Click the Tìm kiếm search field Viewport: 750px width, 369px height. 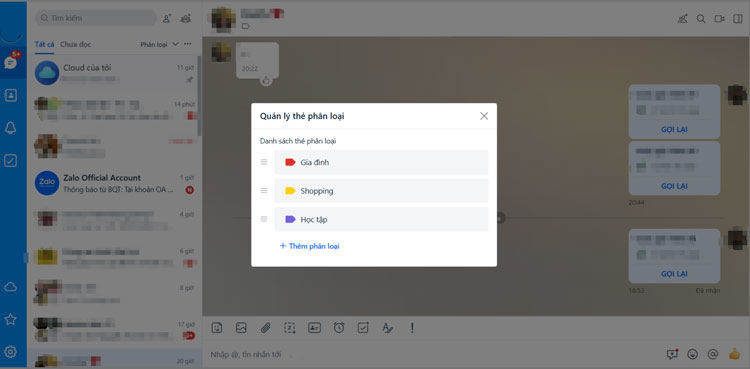(x=96, y=18)
